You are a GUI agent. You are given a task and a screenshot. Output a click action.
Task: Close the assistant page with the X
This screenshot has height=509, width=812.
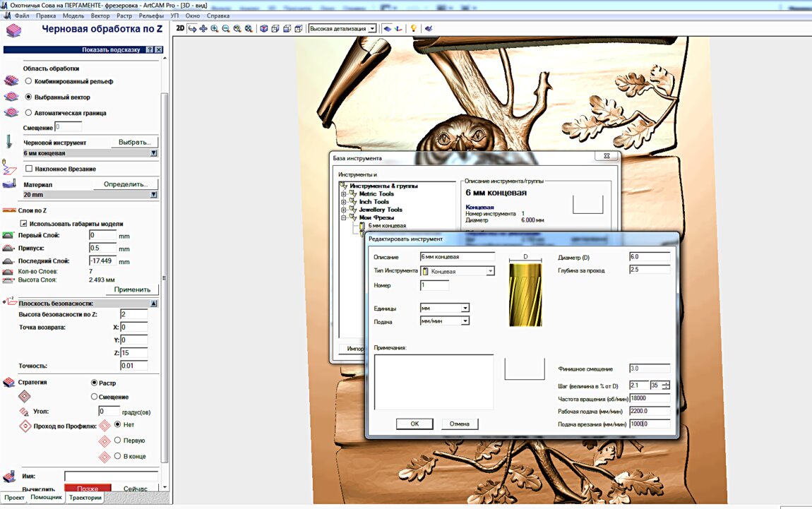pos(159,49)
